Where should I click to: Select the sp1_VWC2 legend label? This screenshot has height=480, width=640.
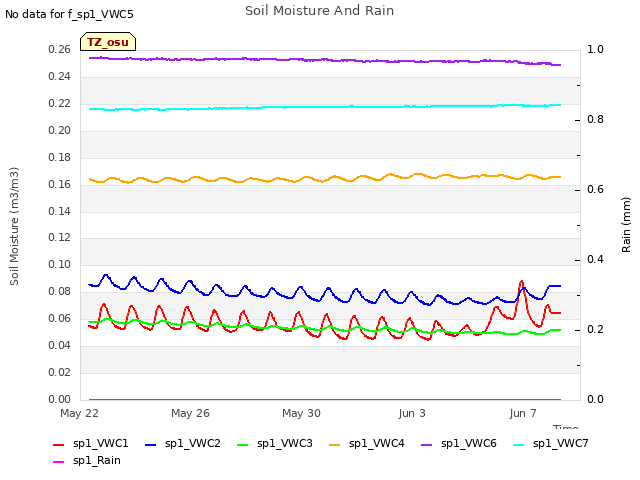coord(193,444)
